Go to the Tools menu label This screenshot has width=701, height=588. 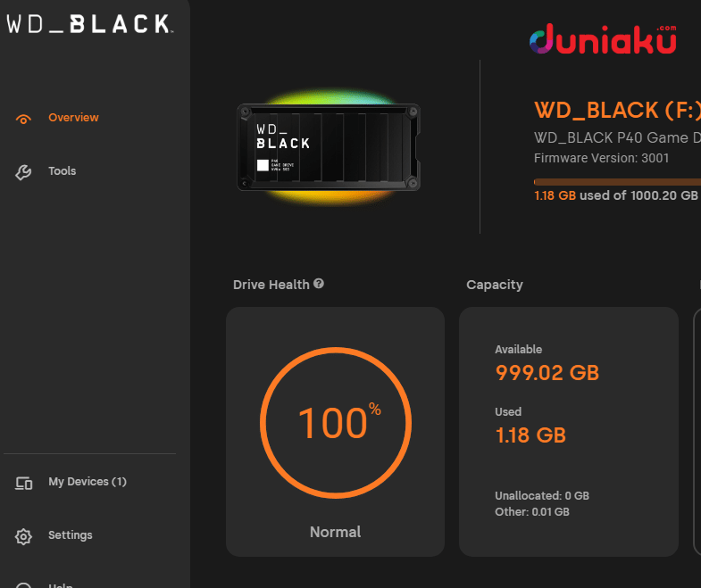63,171
